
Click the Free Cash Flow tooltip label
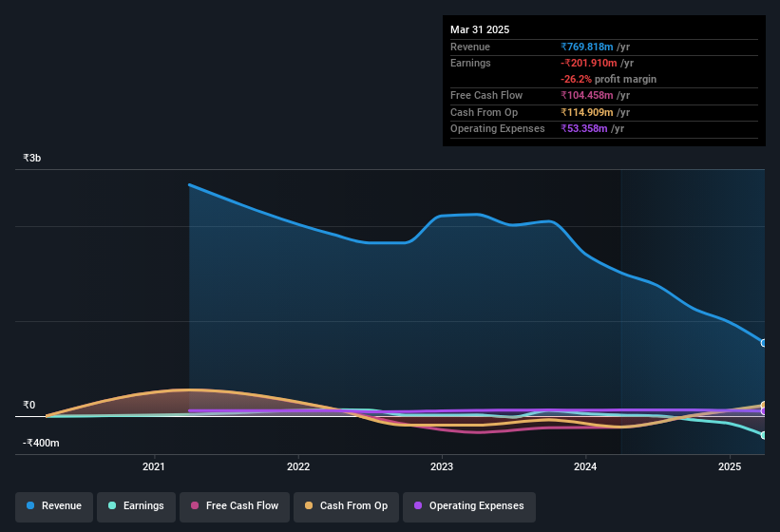click(486, 95)
